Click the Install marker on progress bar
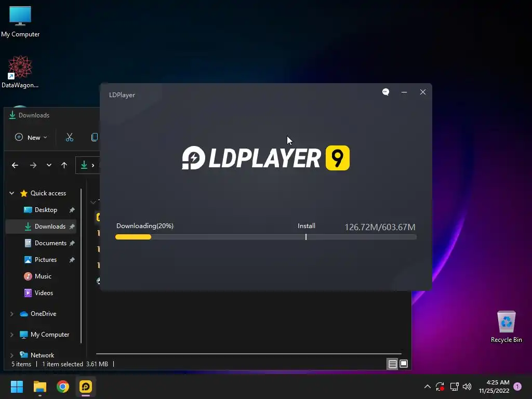Image resolution: width=532 pixels, height=399 pixels. click(306, 237)
